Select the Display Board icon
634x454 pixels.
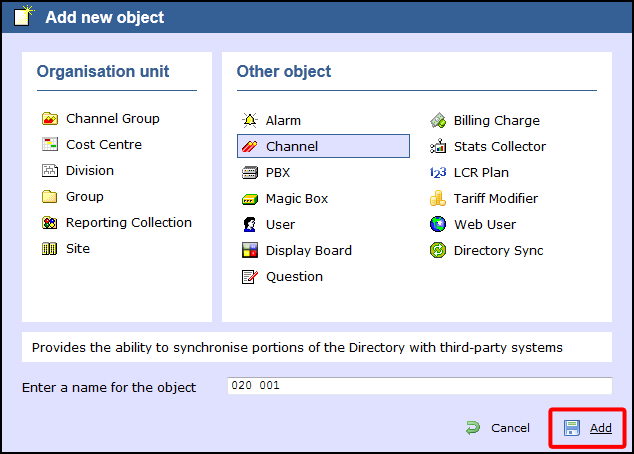coord(250,251)
